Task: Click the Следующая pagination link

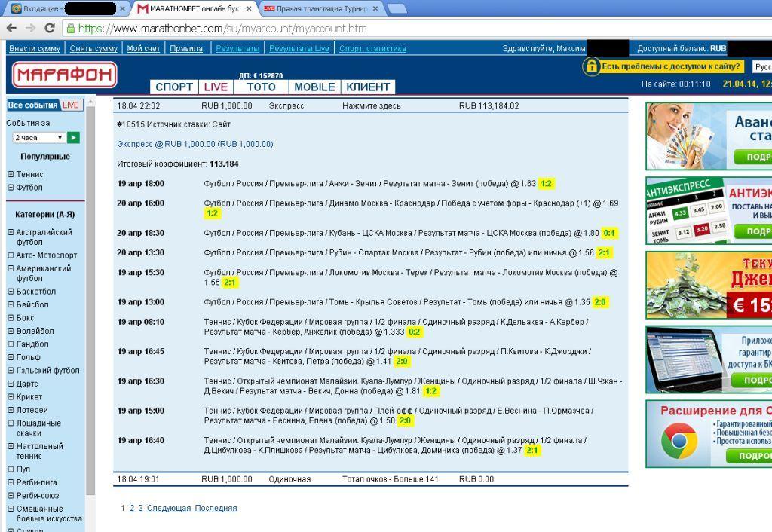Action: click(169, 508)
